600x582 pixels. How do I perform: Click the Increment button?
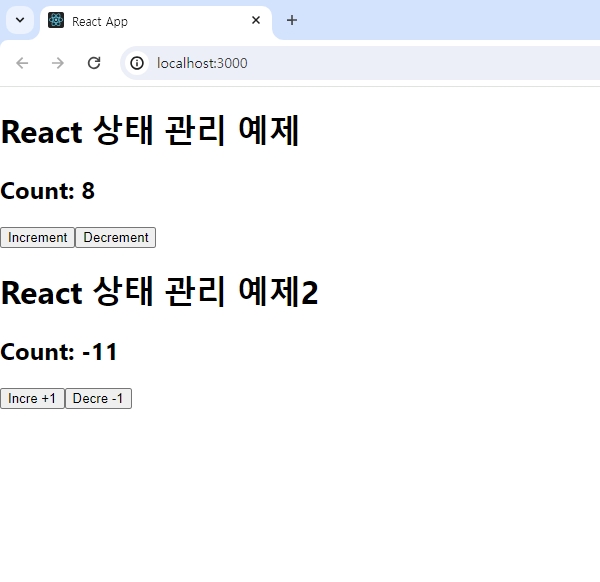38,238
